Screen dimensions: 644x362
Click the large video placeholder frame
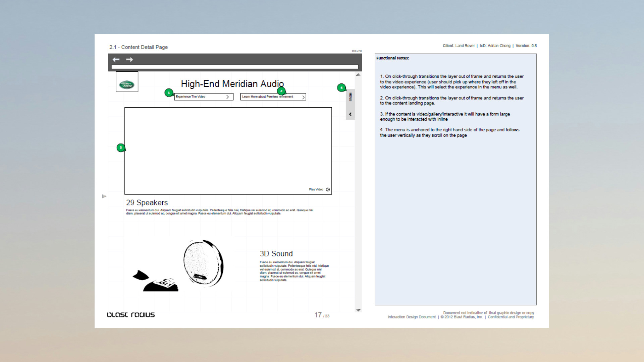point(228,151)
